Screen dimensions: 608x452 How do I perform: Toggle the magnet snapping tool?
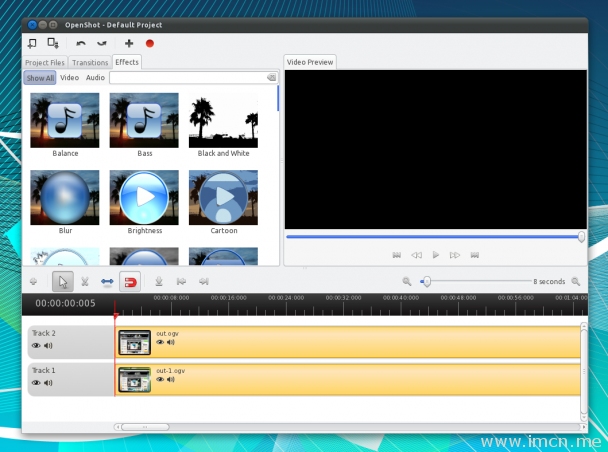coord(130,282)
